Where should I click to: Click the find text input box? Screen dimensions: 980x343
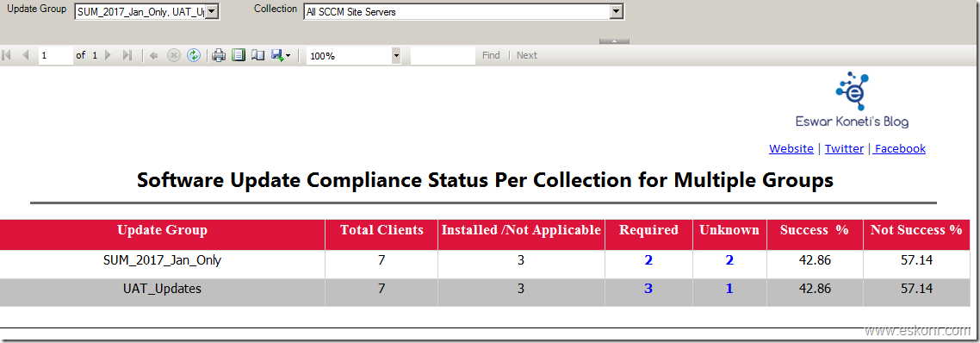tap(443, 55)
